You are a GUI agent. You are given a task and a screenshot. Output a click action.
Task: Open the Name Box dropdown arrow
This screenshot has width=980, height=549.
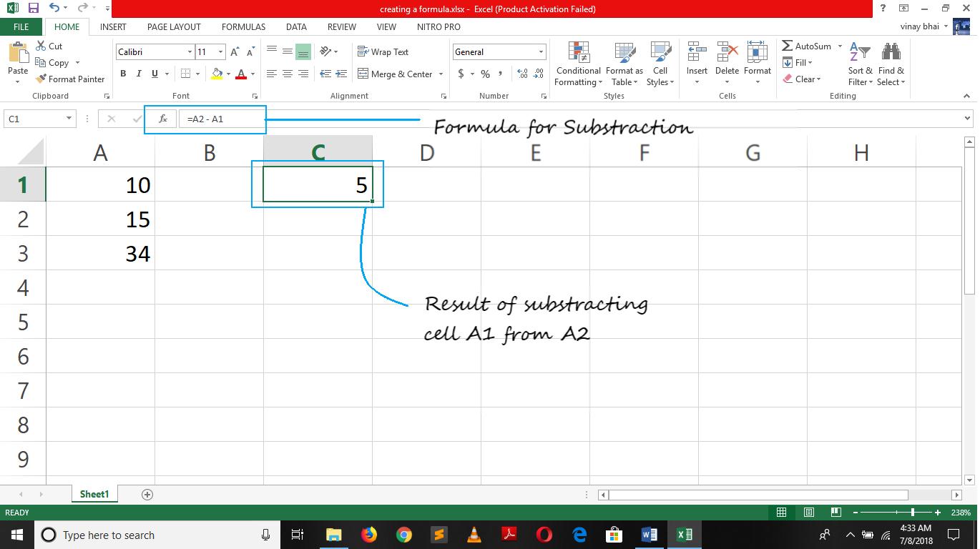69,119
